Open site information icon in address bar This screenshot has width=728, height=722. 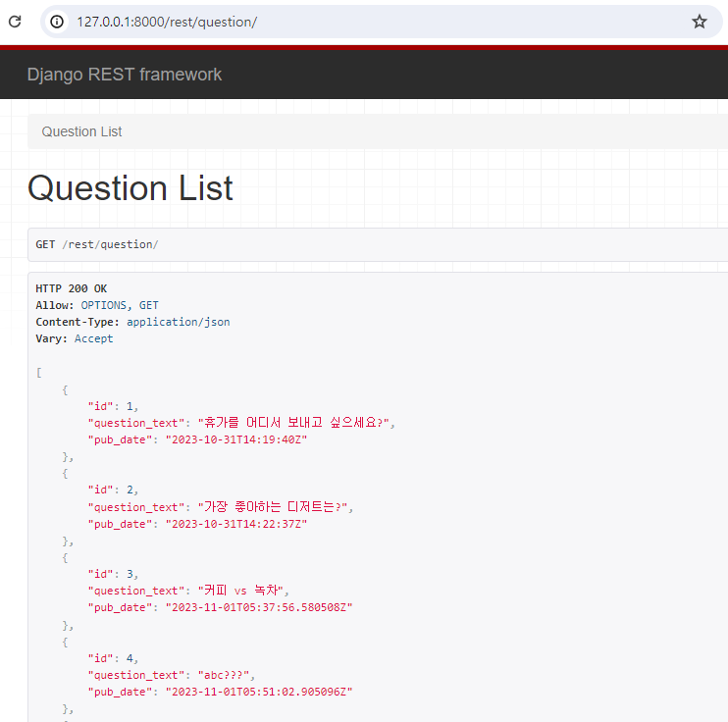tap(57, 22)
